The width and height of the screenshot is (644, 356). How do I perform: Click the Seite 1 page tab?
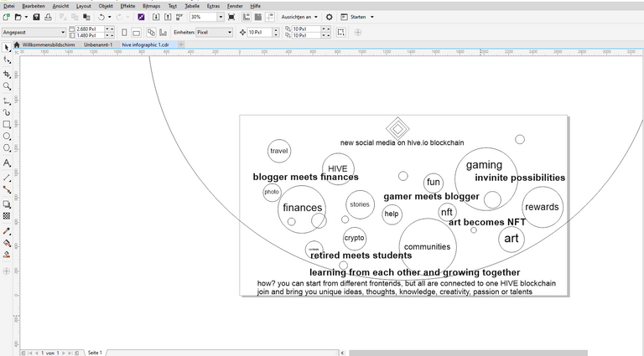pyautogui.click(x=95, y=353)
